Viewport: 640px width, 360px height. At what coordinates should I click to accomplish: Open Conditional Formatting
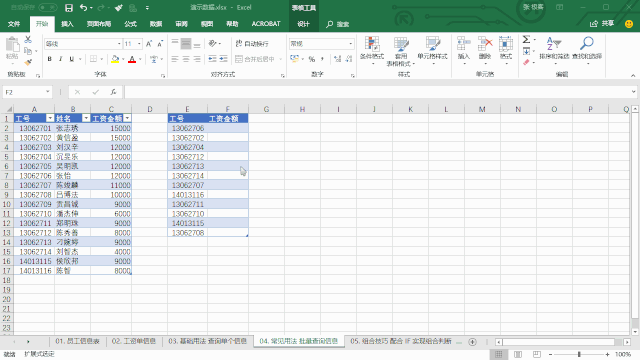click(x=372, y=51)
